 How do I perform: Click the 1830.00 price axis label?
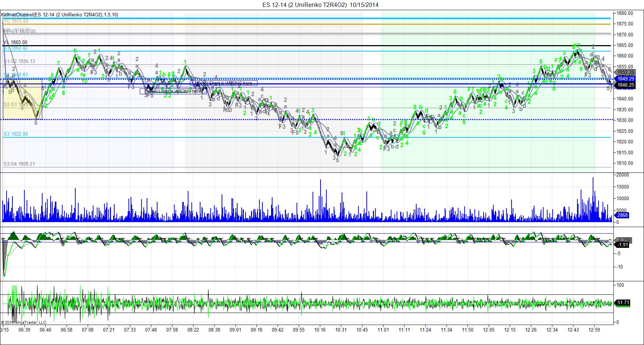[625, 120]
